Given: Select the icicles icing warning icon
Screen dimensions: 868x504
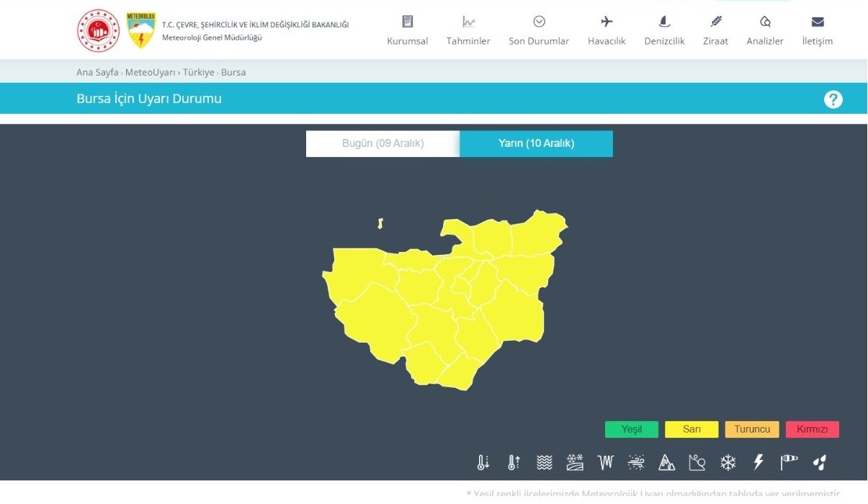Looking at the screenshot, I should 605,462.
